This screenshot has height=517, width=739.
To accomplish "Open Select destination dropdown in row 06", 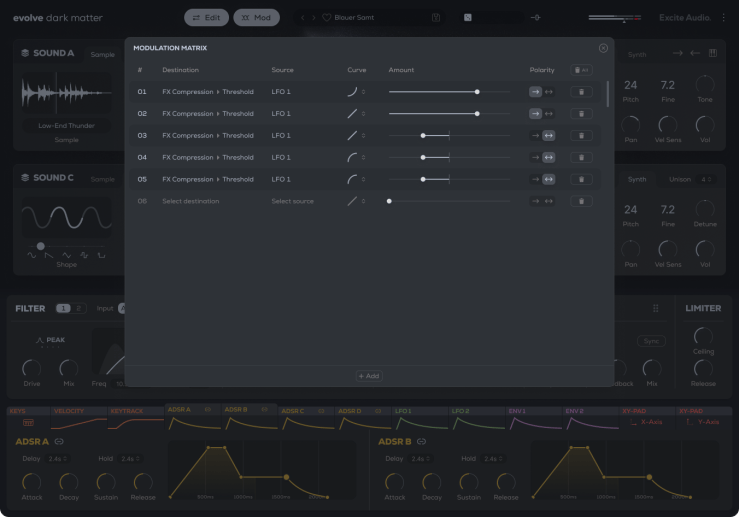I will [190, 201].
